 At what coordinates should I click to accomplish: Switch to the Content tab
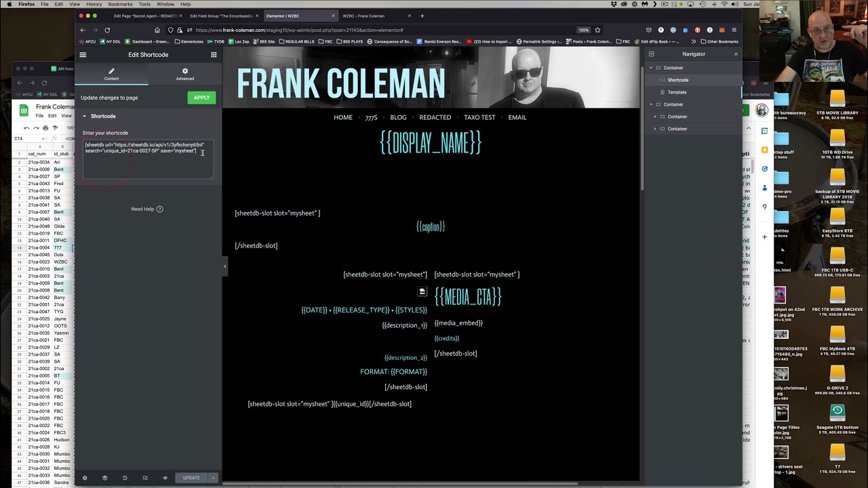pos(111,74)
